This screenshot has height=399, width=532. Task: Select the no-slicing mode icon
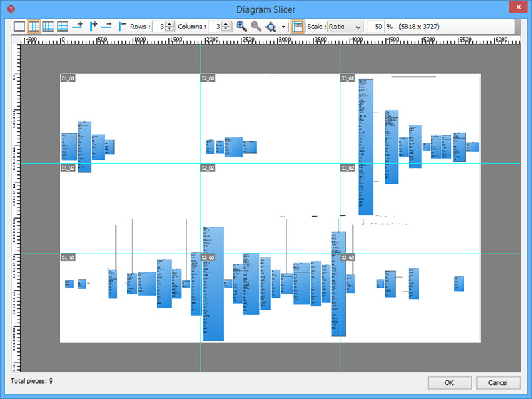pos(19,27)
